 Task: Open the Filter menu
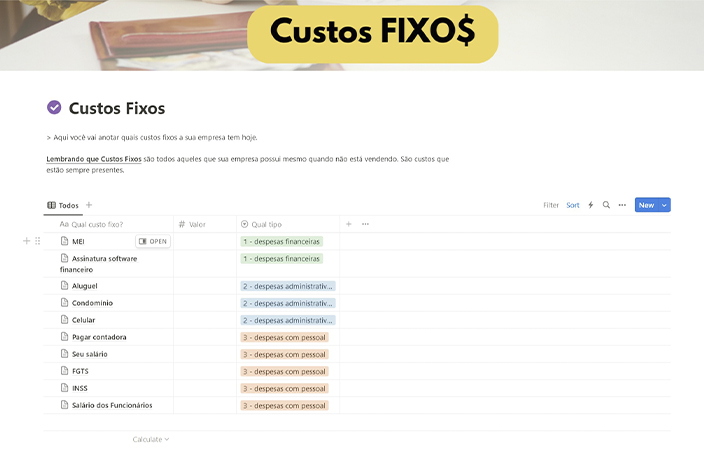pos(551,205)
